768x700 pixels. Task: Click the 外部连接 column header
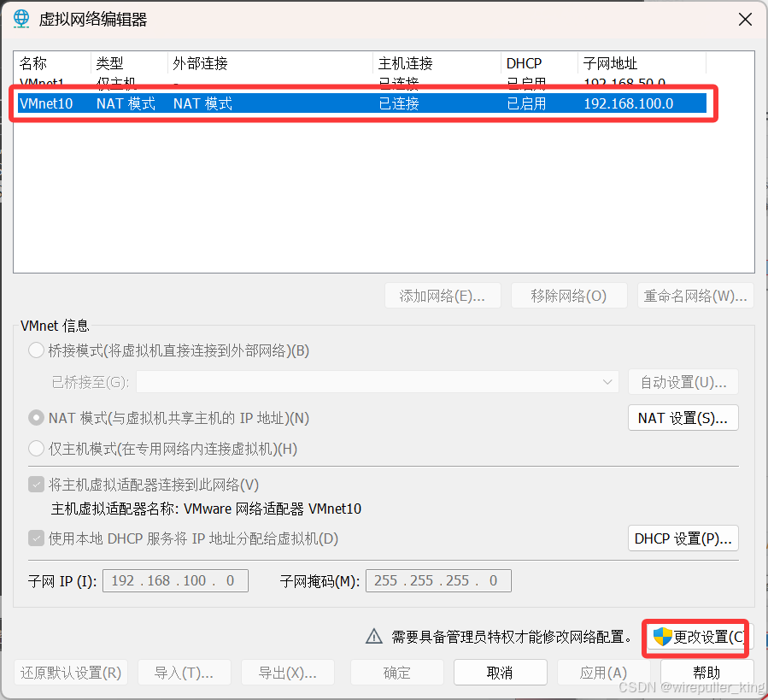(270, 63)
